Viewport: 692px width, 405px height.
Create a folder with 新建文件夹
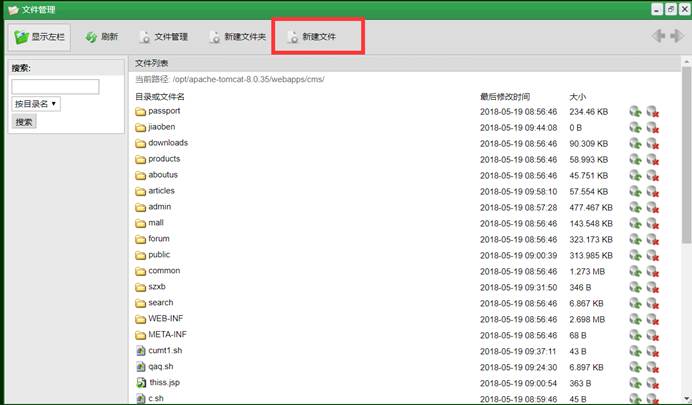click(x=237, y=37)
